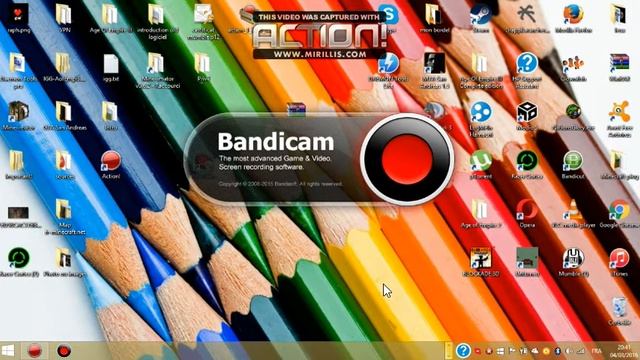Open the 'Map e-minecraft.net' folder

(x=64, y=217)
